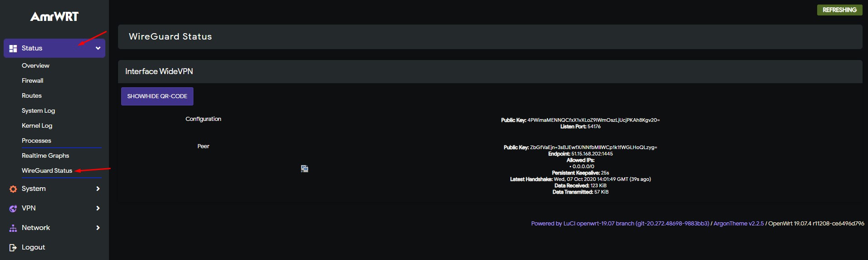Click the Interface WideVPN heading

coord(159,71)
